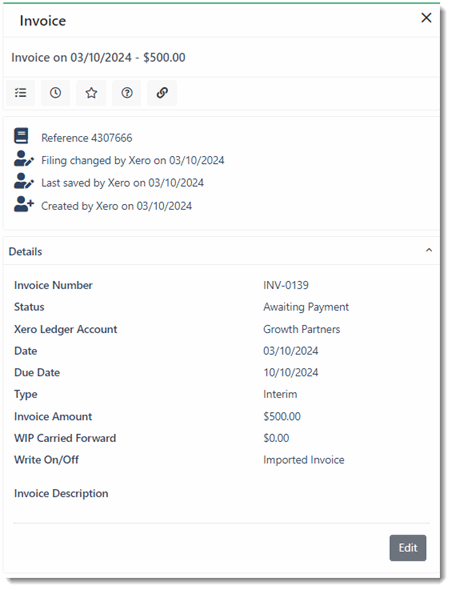Click the Xero Ledger Account label
The height and width of the screenshot is (590, 452).
65,329
